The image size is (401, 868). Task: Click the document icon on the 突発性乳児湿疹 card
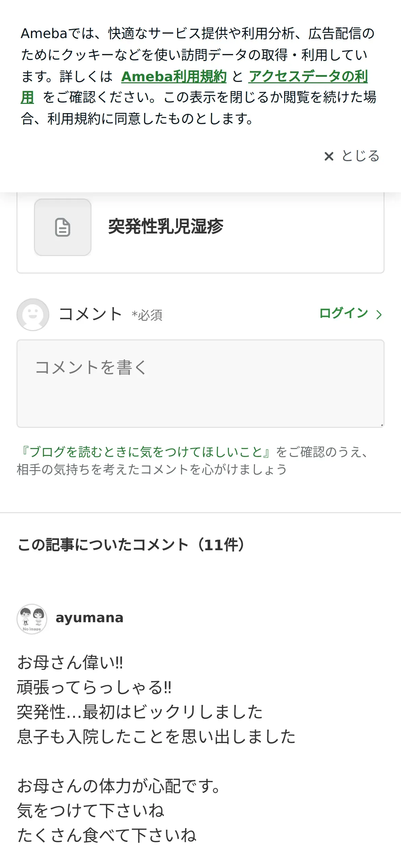pos(63,227)
